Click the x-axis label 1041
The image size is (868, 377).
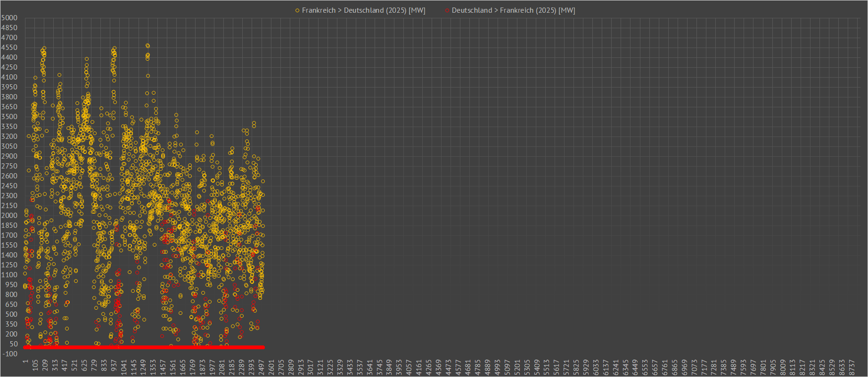[124, 366]
